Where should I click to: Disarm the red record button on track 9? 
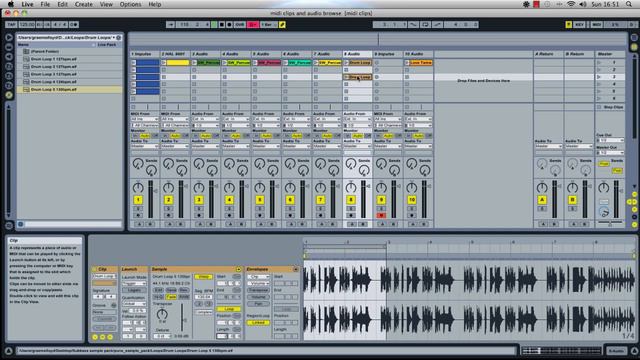click(x=381, y=215)
